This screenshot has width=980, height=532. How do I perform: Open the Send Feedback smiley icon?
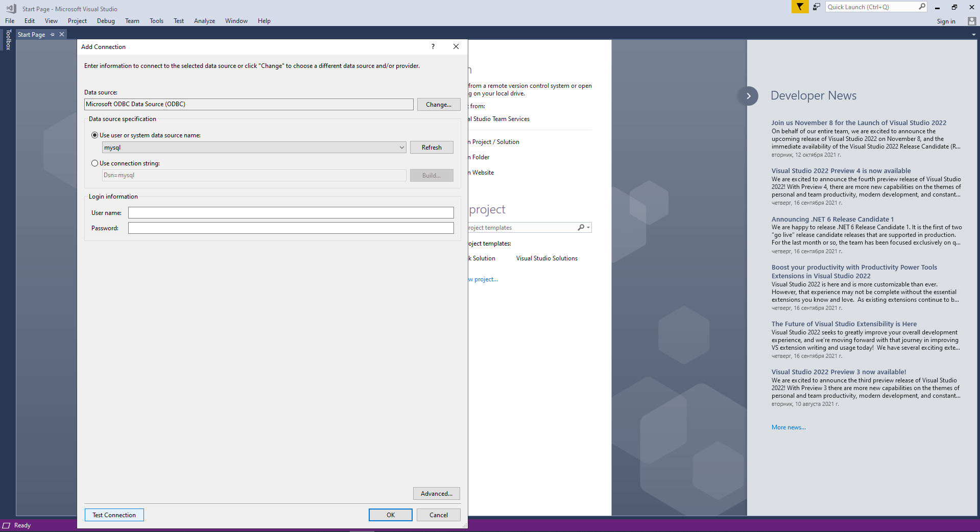coord(816,7)
